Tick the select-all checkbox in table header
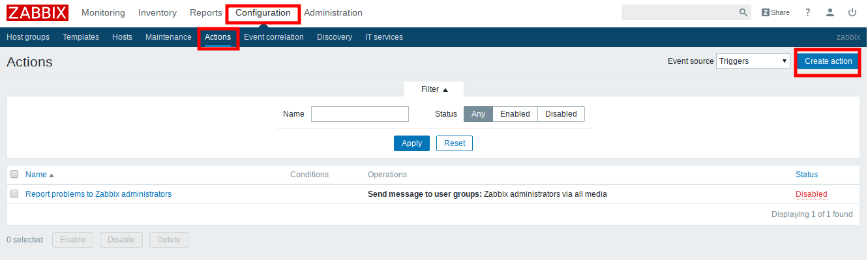 click(14, 175)
